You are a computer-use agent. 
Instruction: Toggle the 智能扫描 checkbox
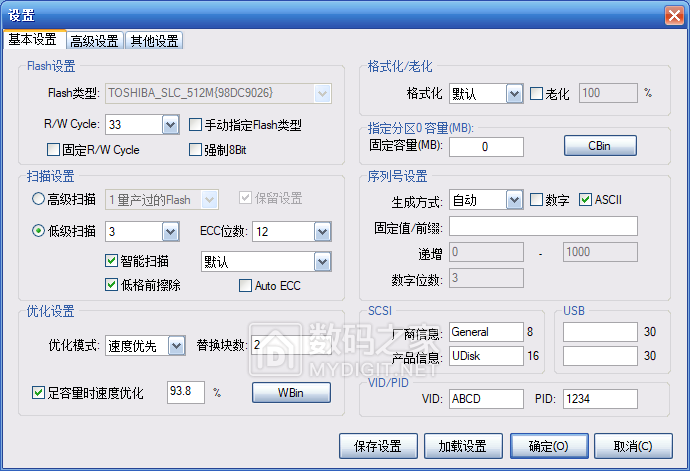112,261
